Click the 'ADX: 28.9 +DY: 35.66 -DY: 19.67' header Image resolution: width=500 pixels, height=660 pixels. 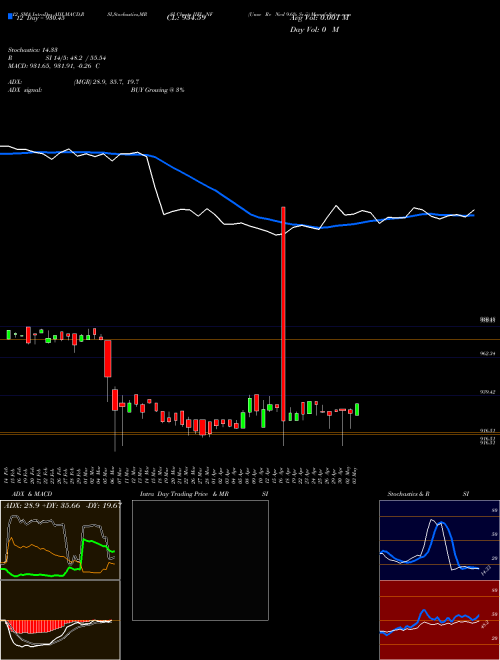62,505
